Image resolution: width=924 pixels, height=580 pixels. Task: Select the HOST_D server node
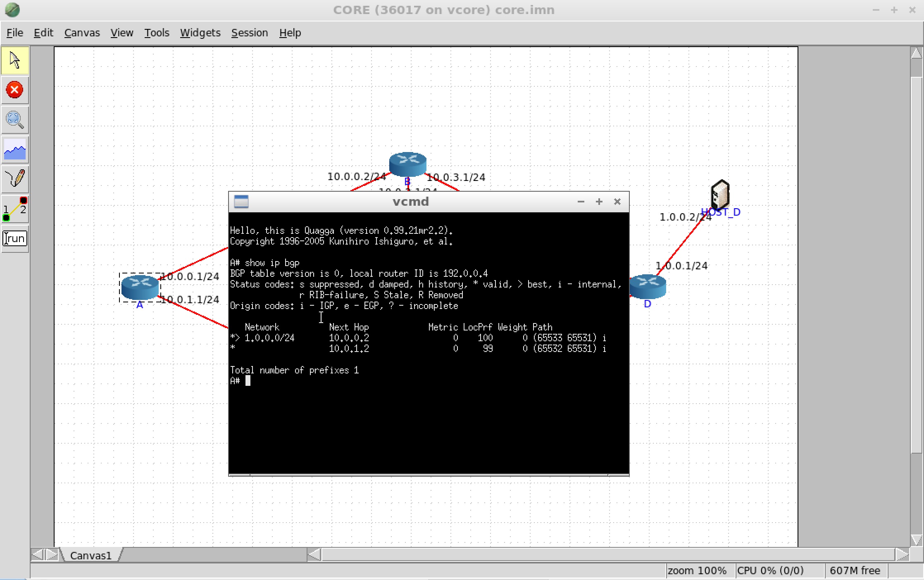(720, 194)
